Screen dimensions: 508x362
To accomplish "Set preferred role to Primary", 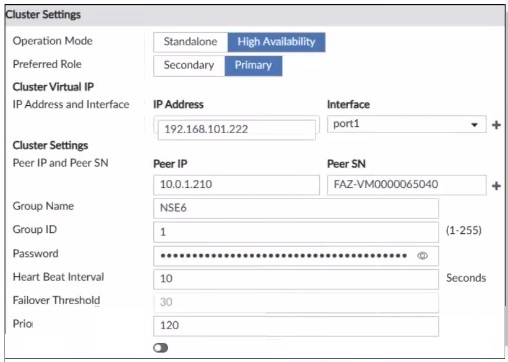I will point(253,66).
